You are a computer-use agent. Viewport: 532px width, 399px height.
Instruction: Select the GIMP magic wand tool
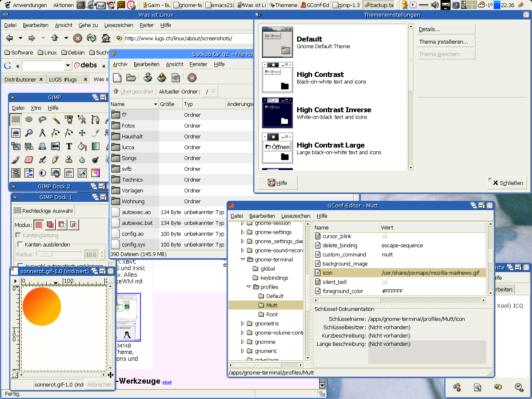tap(56, 120)
